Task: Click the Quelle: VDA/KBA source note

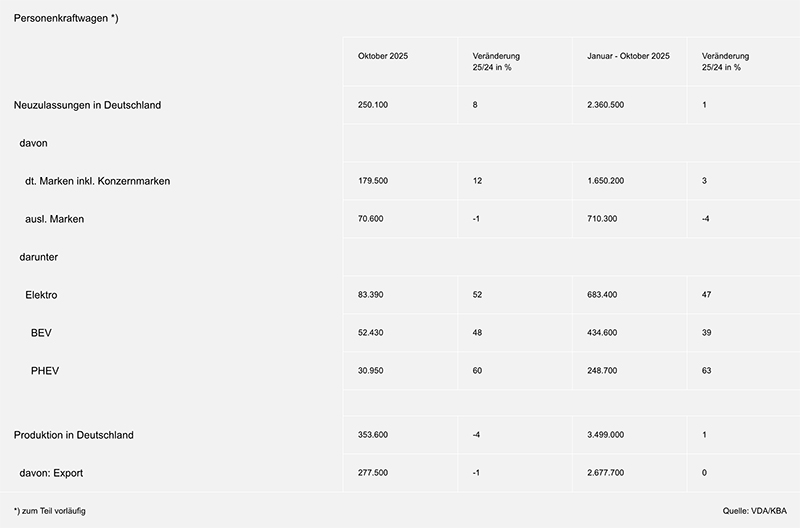Action: tap(755, 511)
